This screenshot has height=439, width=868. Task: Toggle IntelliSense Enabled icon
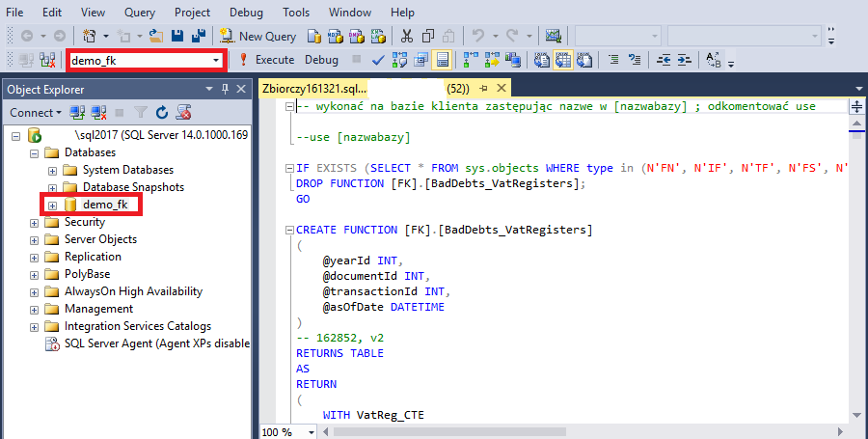tap(443, 60)
